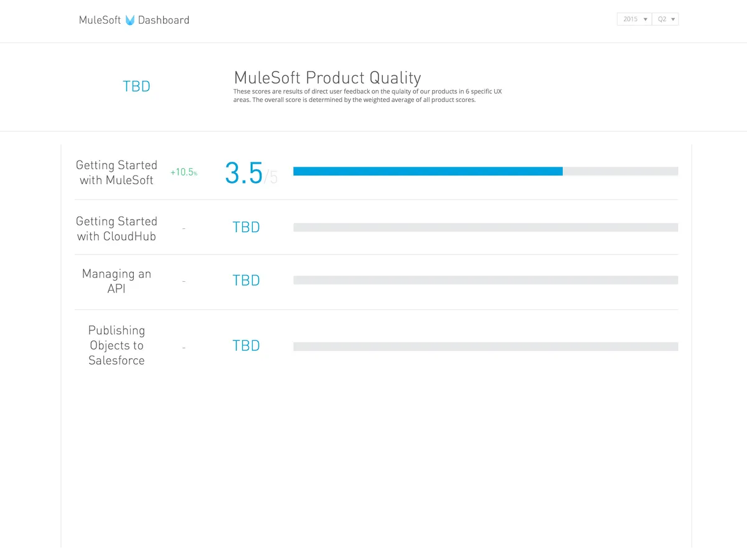747x560 pixels.
Task: Open the Managing an API row
Action: coord(116,281)
